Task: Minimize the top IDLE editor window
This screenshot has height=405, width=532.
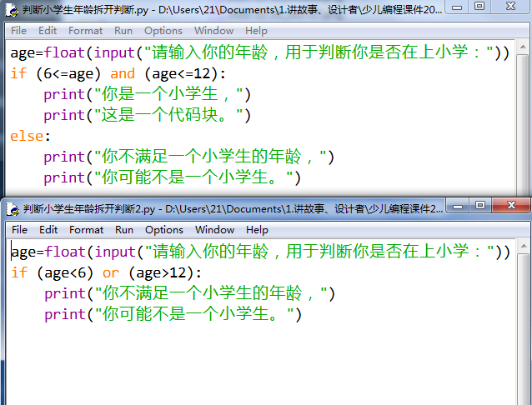Action: pos(457,7)
